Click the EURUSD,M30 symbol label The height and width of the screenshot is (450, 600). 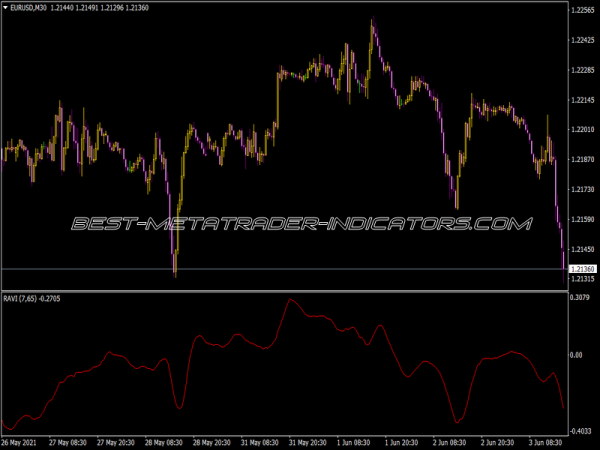click(29, 8)
